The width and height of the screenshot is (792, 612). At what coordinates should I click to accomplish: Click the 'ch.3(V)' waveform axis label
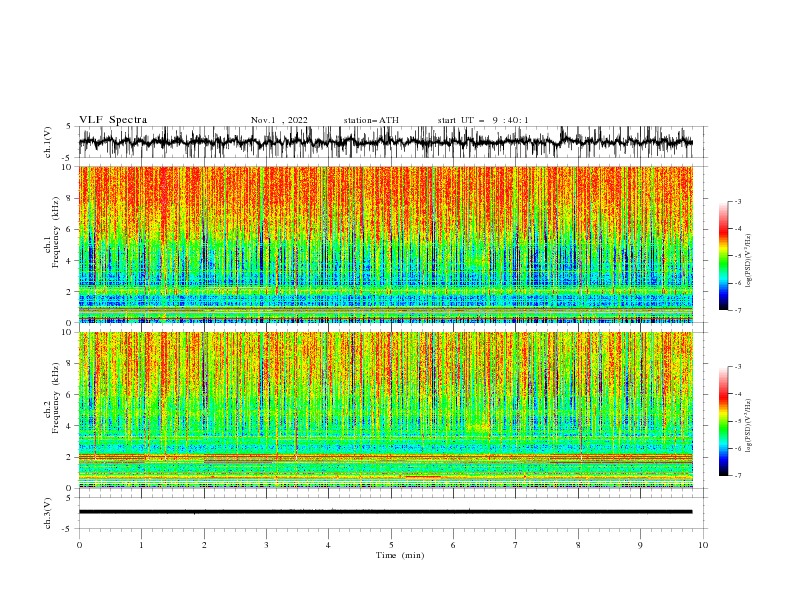[48, 513]
